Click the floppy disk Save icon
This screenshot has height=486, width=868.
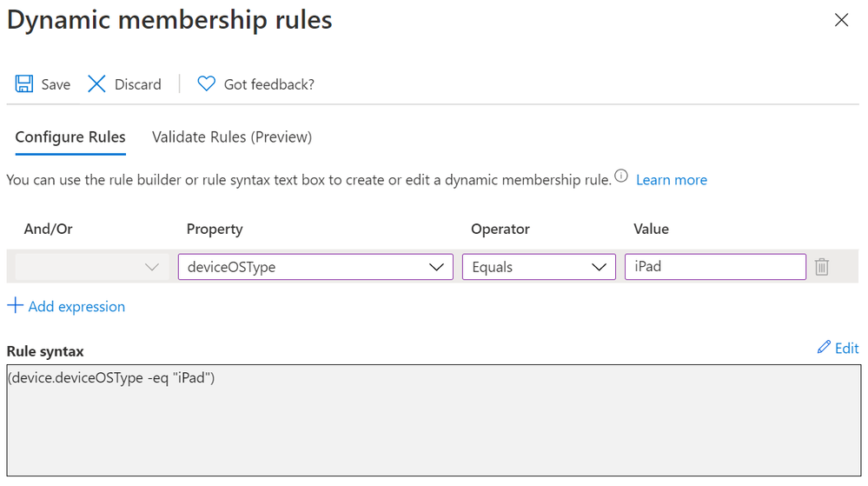tap(23, 84)
